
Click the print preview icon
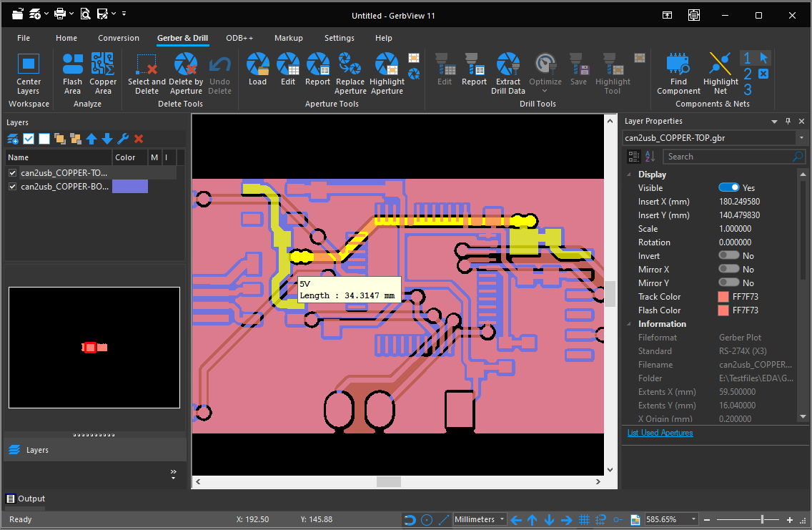pos(86,14)
